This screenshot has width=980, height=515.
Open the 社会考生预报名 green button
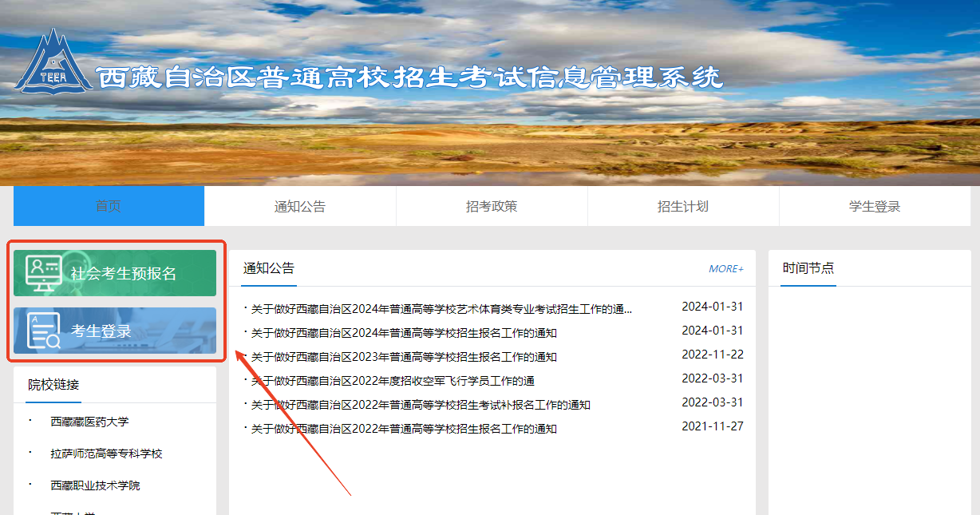click(123, 273)
